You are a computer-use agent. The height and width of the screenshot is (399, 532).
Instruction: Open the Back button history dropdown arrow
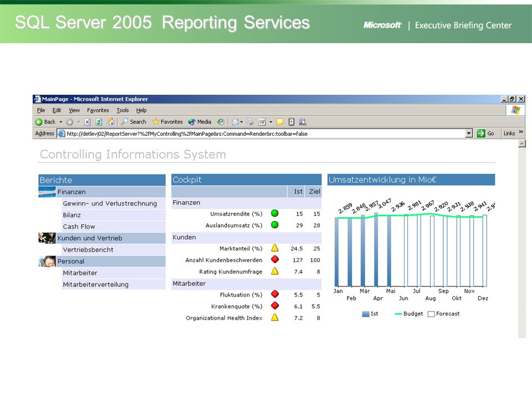pos(61,122)
